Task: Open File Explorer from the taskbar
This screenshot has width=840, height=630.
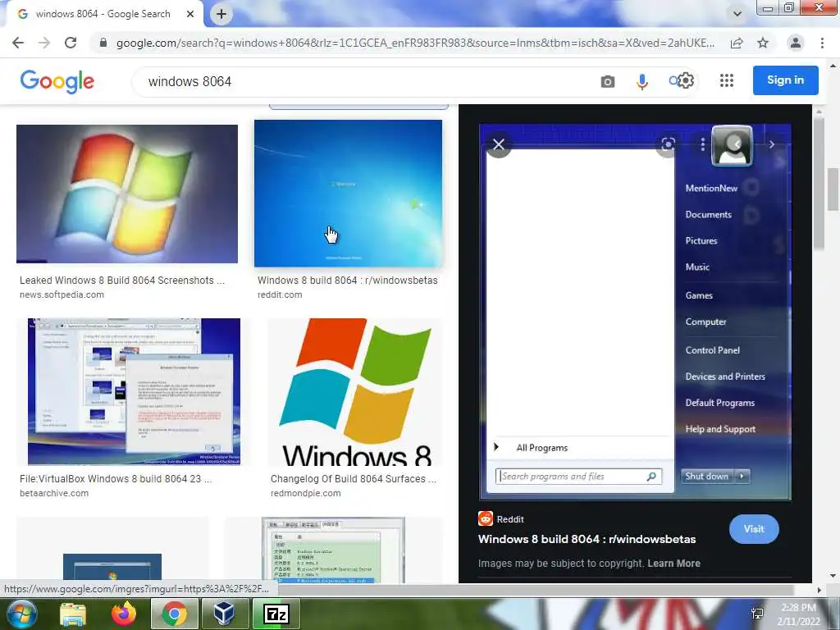Action: click(x=73, y=614)
